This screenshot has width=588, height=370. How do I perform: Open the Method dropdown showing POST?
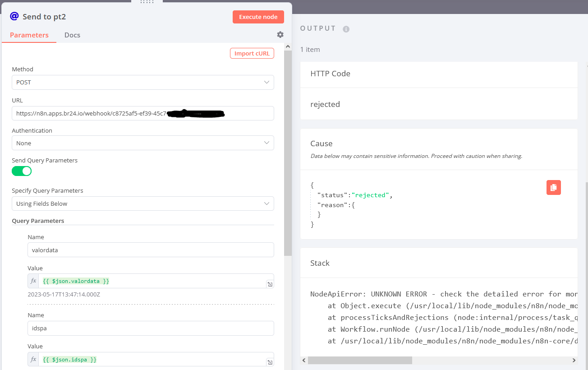tap(142, 83)
